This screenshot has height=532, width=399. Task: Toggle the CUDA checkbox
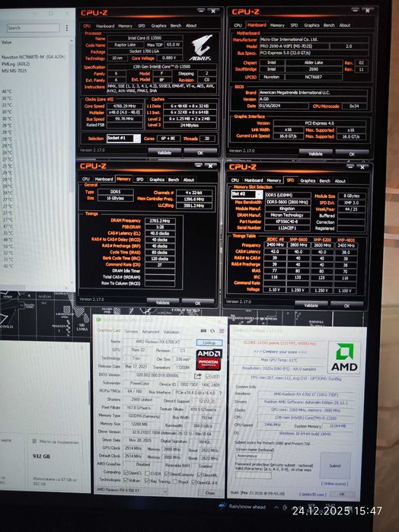148,473
